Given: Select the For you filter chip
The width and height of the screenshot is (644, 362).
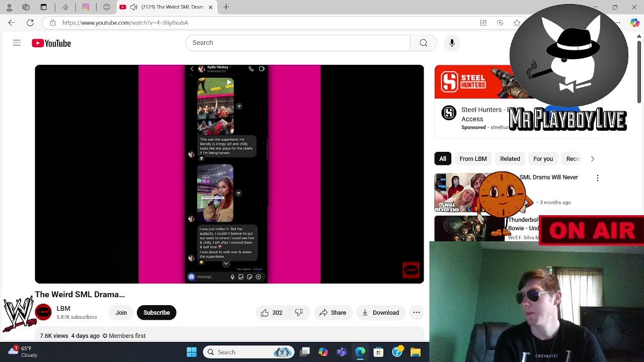Looking at the screenshot, I should [543, 159].
